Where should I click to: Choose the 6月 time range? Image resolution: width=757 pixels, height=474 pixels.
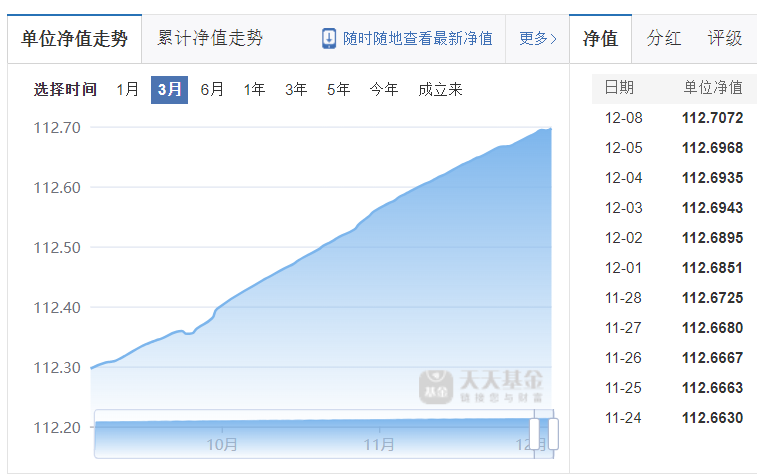coord(212,89)
